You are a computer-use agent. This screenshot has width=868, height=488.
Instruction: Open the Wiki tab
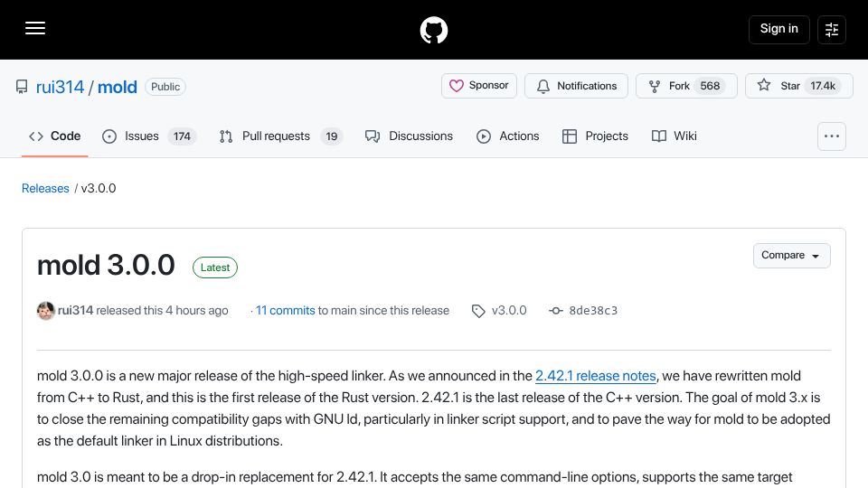click(675, 136)
